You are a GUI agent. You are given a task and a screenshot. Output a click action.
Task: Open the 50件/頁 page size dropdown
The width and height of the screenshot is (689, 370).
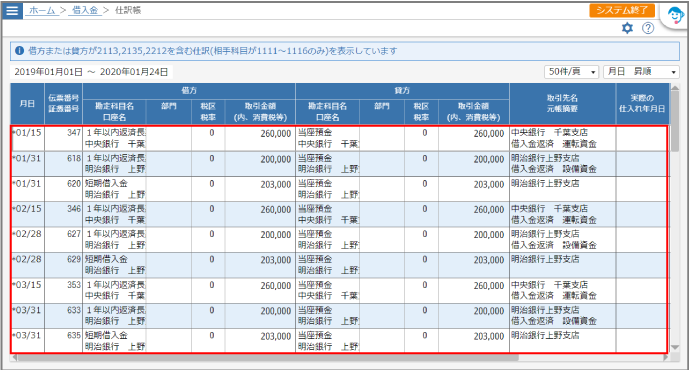point(571,72)
